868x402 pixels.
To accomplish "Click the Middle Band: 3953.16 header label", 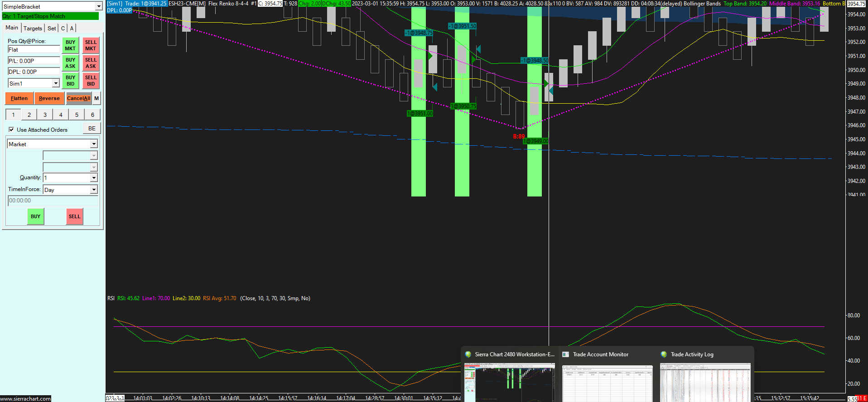I will click(x=795, y=4).
